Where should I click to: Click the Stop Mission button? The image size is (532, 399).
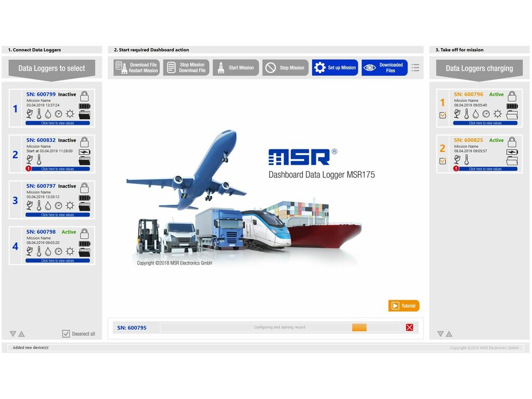[285, 68]
